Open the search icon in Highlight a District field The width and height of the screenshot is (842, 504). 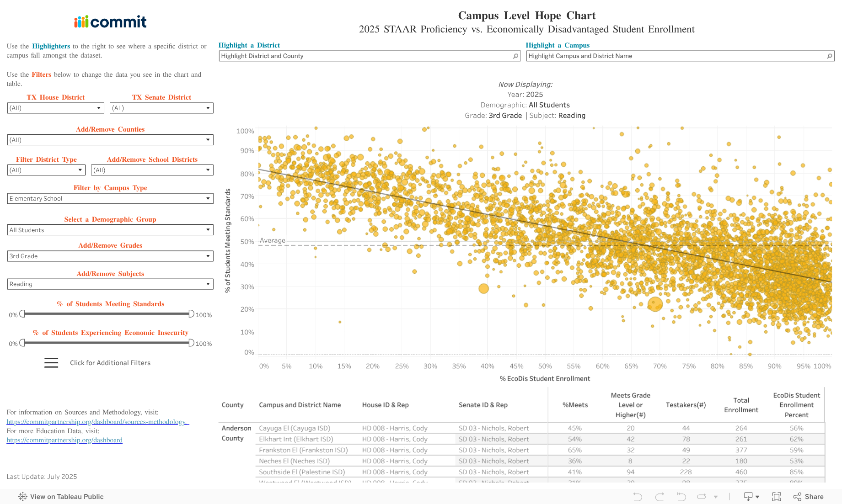tap(515, 56)
